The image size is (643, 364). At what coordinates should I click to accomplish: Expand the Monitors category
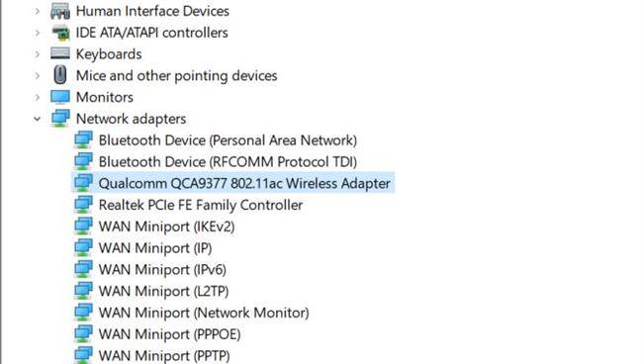(38, 97)
